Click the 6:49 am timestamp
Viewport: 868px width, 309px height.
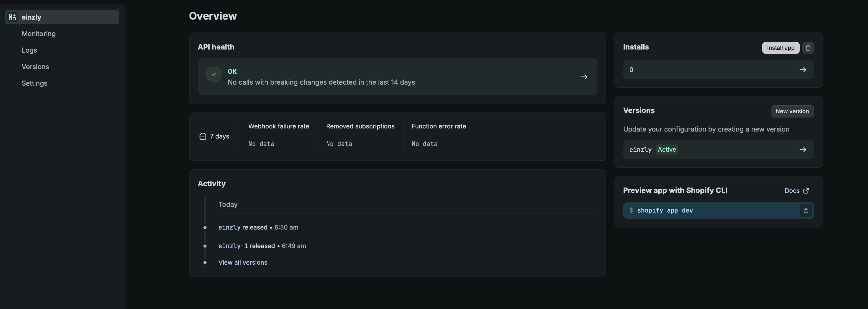pyautogui.click(x=294, y=246)
